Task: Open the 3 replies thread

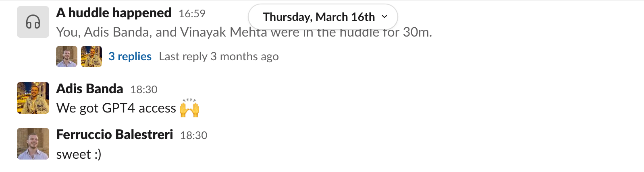Action: tap(130, 56)
